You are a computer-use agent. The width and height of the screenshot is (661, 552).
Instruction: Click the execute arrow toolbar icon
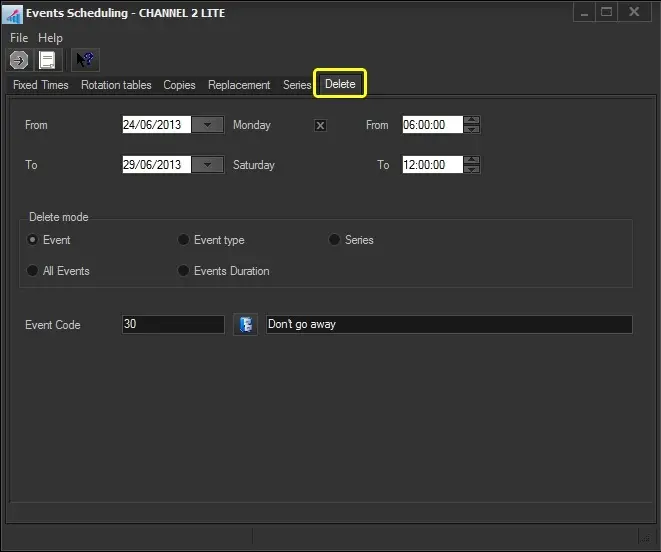(x=18, y=61)
